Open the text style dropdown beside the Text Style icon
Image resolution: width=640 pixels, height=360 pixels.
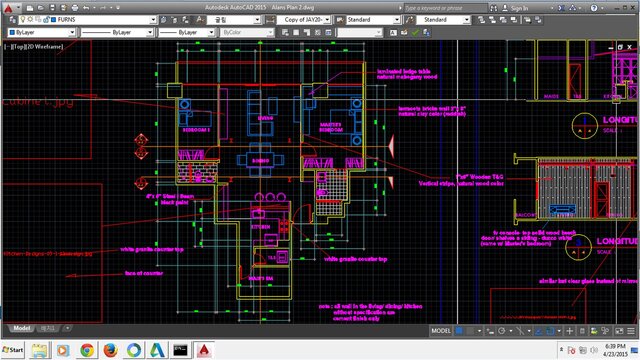[x=257, y=20]
